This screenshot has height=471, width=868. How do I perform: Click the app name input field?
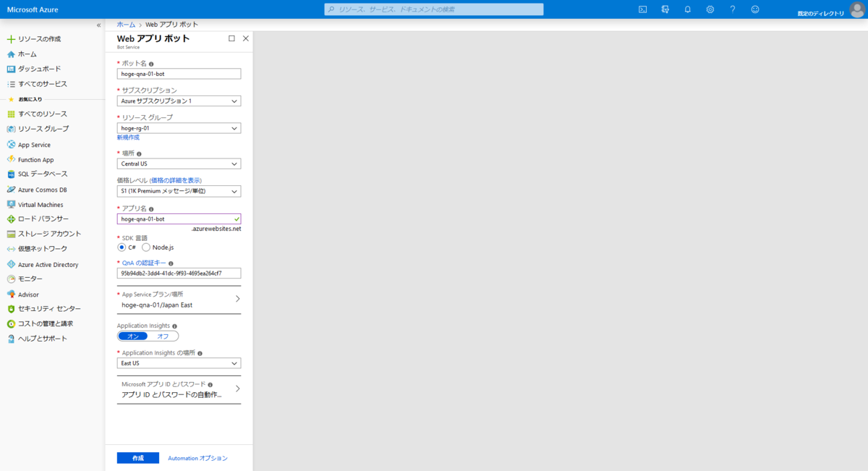(x=179, y=218)
